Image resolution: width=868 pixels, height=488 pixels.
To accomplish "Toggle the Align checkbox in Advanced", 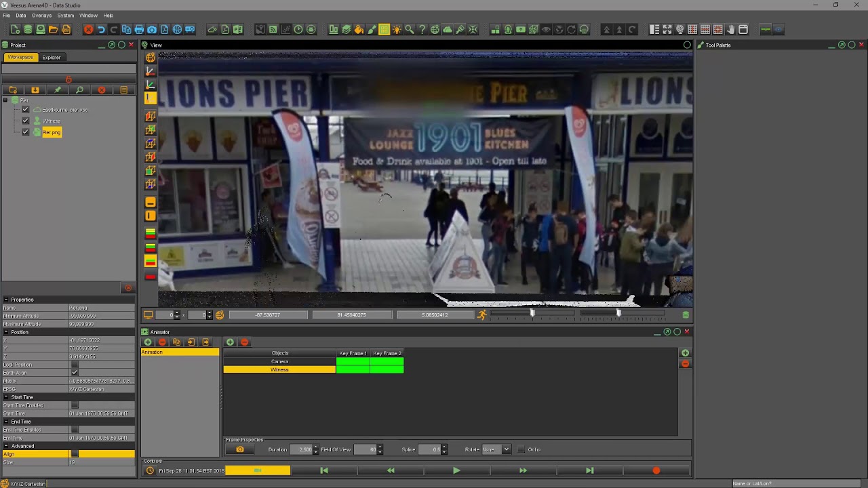I will tap(75, 454).
